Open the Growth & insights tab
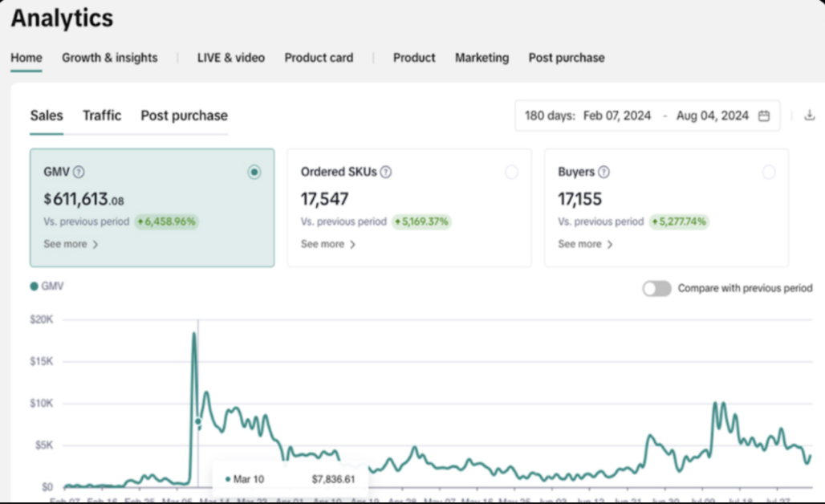Image resolution: width=825 pixels, height=504 pixels. pos(110,58)
